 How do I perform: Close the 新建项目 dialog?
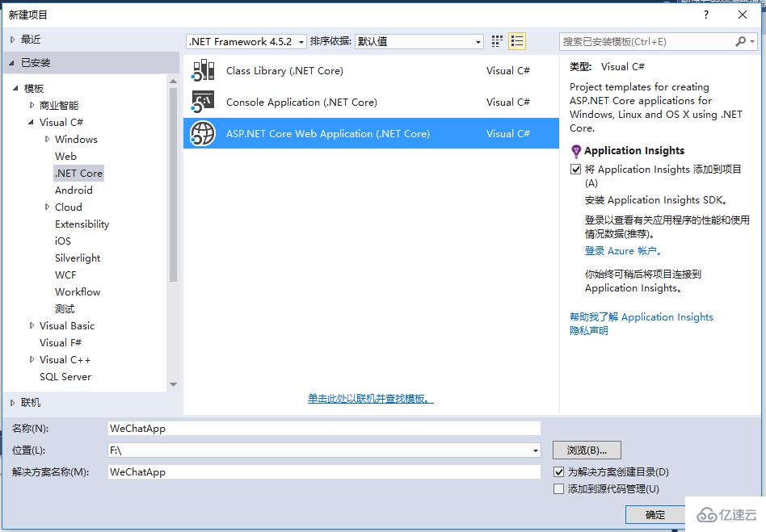point(742,15)
